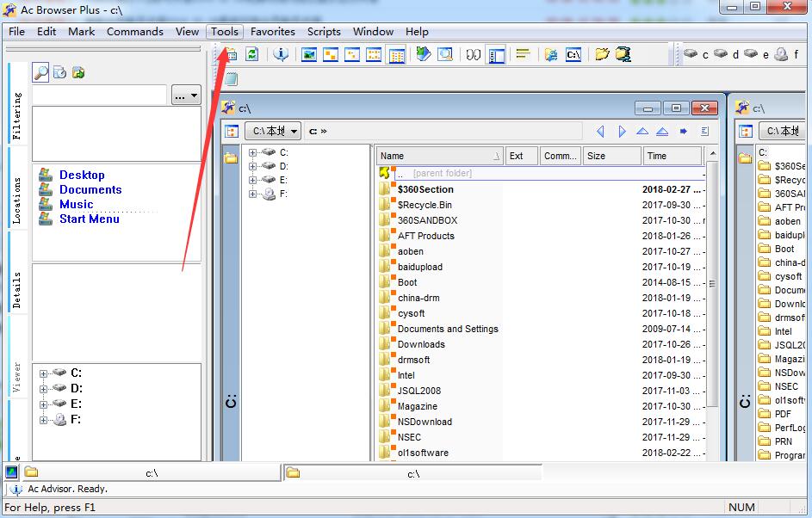Expand F: node in the window tree
The width and height of the screenshot is (812, 518).
252,194
